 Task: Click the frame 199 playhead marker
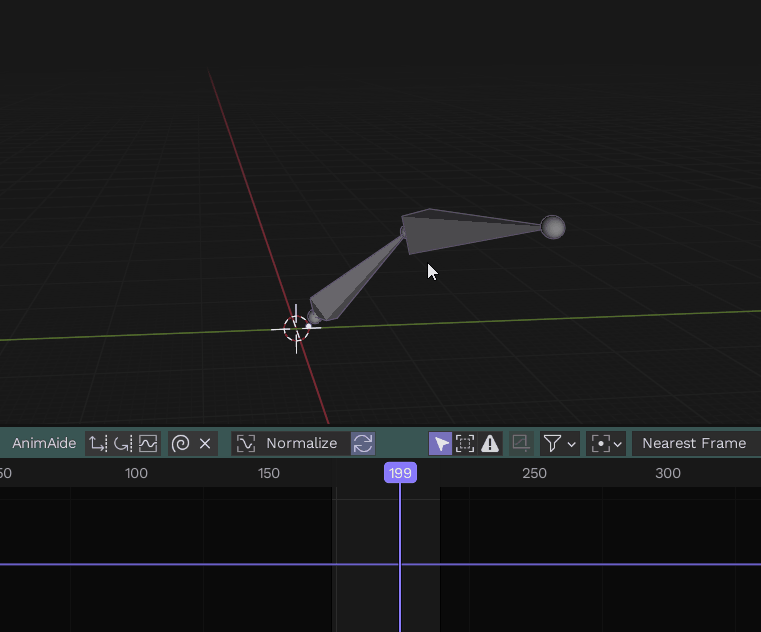click(x=400, y=473)
